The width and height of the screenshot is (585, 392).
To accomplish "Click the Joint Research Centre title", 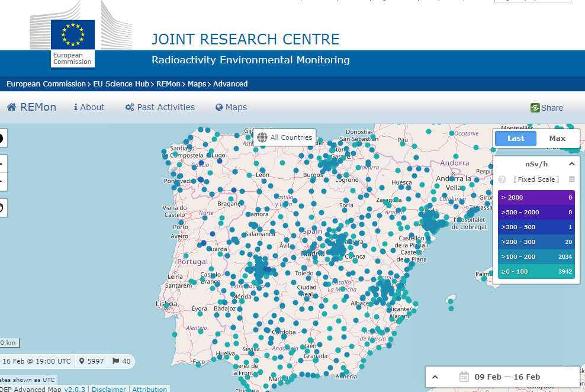I will click(246, 39).
